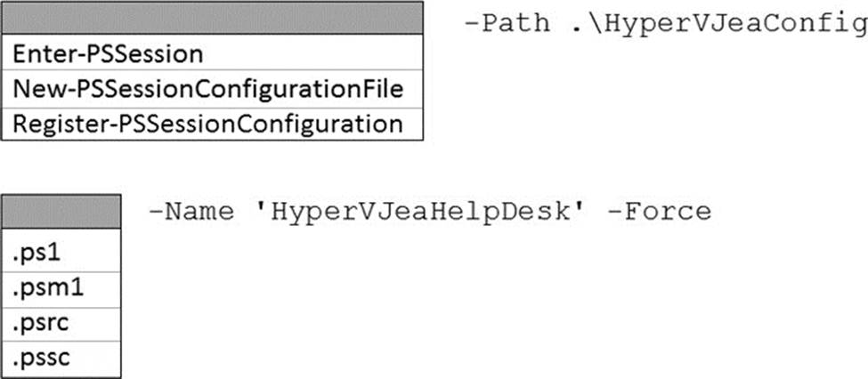Image resolution: width=868 pixels, height=379 pixels.
Task: Select the .ps1 extension option
Action: coord(29,253)
